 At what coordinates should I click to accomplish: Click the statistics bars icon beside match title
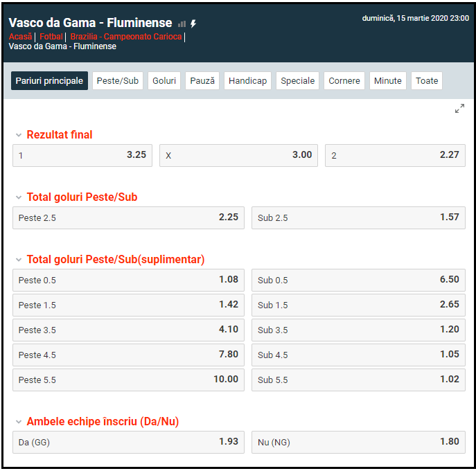pos(182,24)
